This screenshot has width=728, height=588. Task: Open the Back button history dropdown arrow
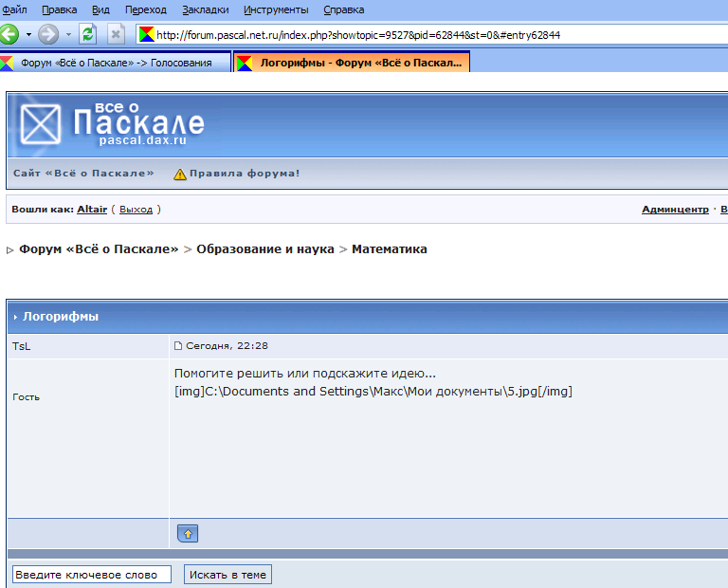(28, 34)
